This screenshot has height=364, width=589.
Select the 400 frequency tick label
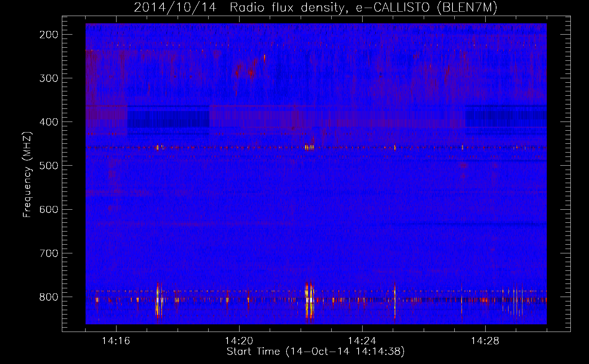click(x=49, y=122)
